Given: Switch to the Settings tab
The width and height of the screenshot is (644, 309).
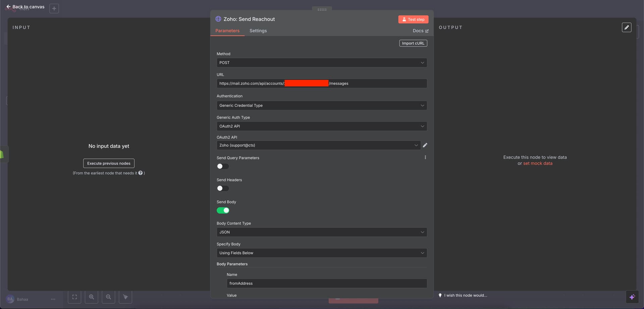Looking at the screenshot, I should click(258, 31).
